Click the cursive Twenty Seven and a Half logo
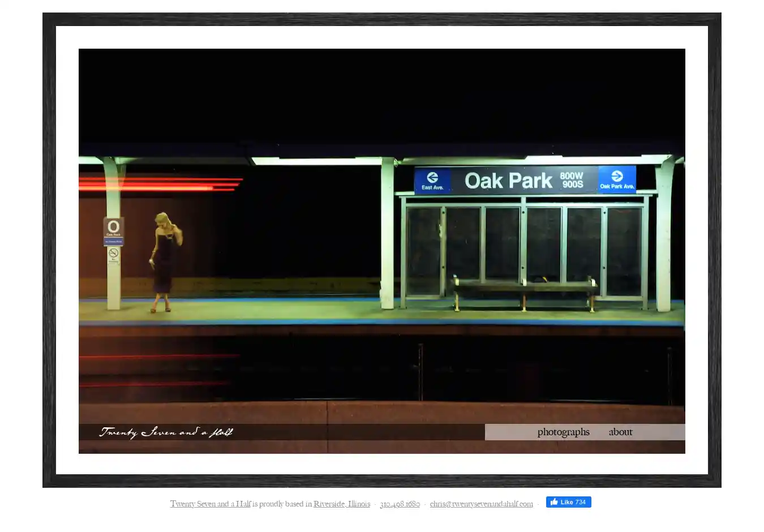This screenshot has height=532, width=764. (166, 432)
